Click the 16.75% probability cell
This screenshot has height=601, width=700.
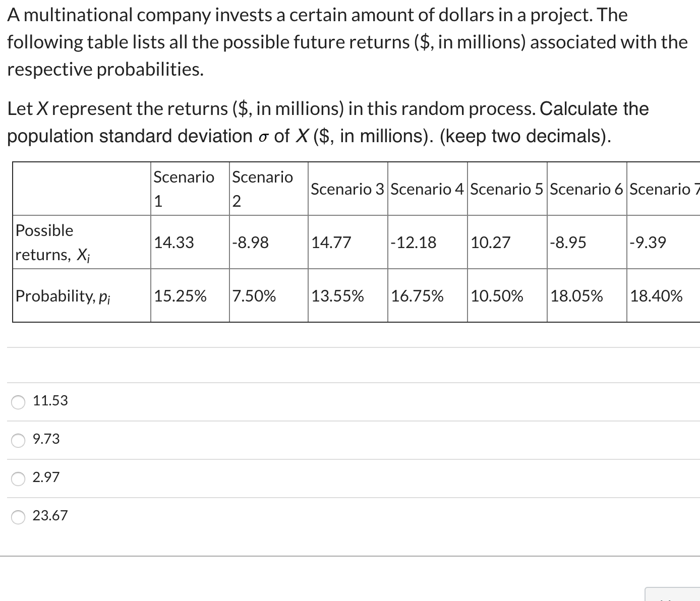tap(418, 295)
